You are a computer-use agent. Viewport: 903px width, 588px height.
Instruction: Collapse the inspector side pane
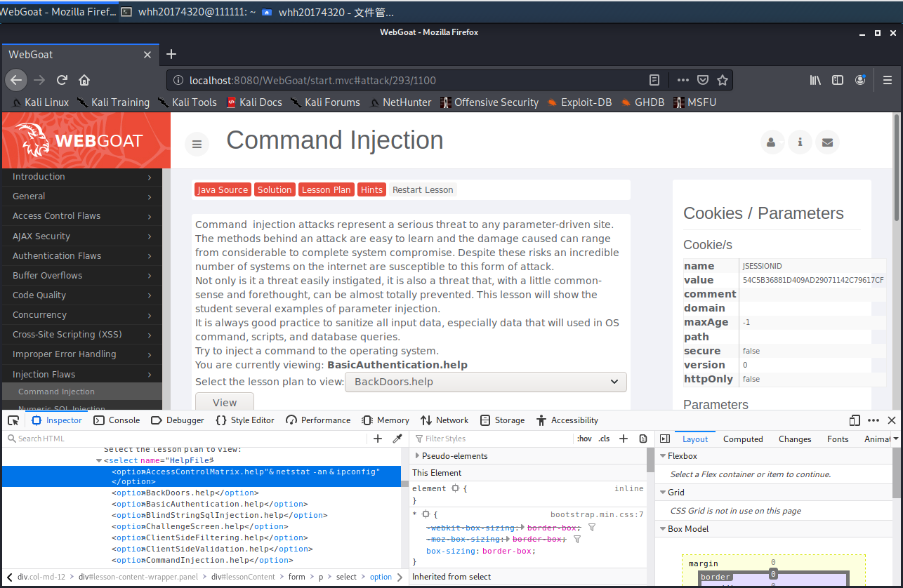pyautogui.click(x=665, y=439)
